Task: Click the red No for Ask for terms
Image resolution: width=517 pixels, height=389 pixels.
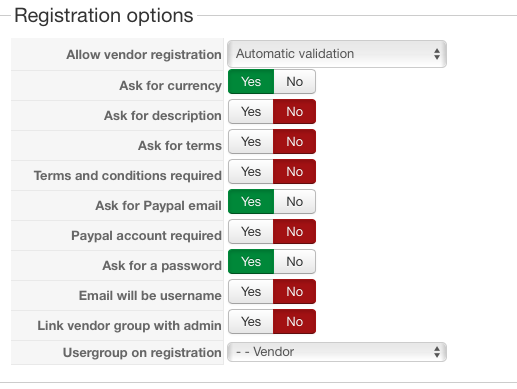Action: [x=294, y=142]
